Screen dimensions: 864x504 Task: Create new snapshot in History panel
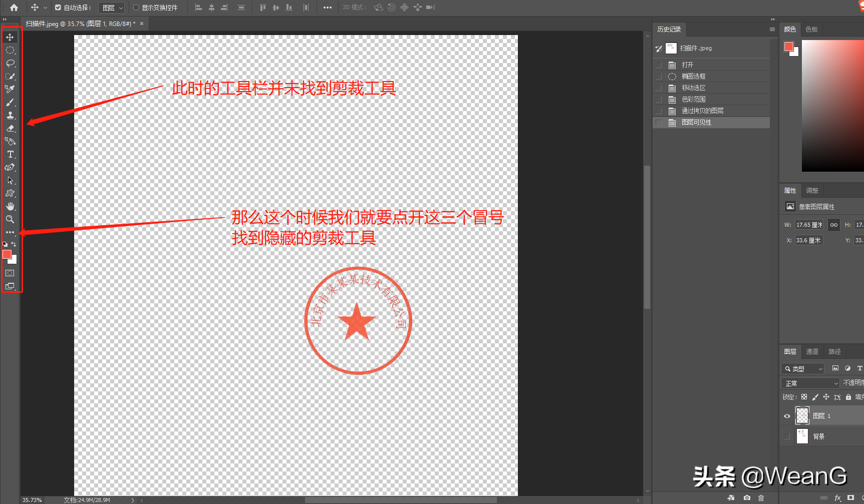click(747, 498)
